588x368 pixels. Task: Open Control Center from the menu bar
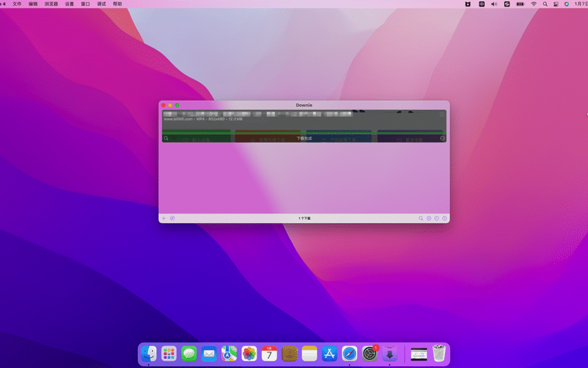556,4
